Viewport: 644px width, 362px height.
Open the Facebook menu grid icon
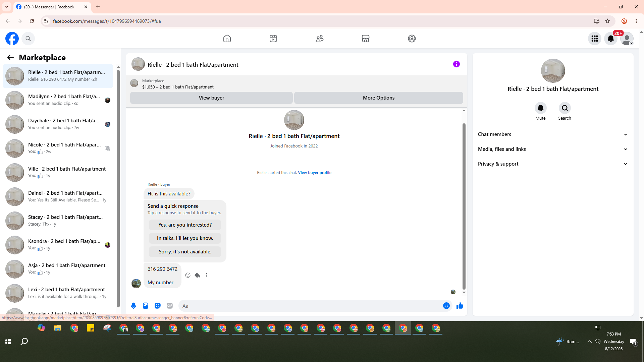(595, 39)
